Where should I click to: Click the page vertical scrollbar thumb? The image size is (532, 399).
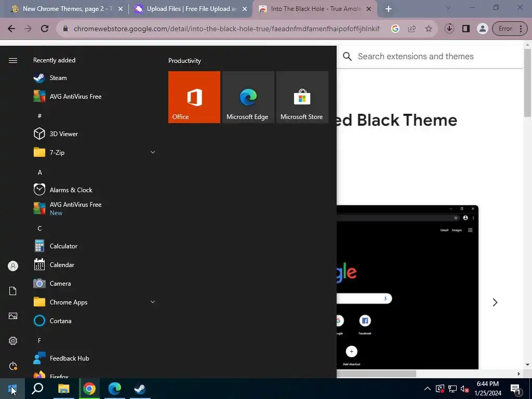point(527,83)
